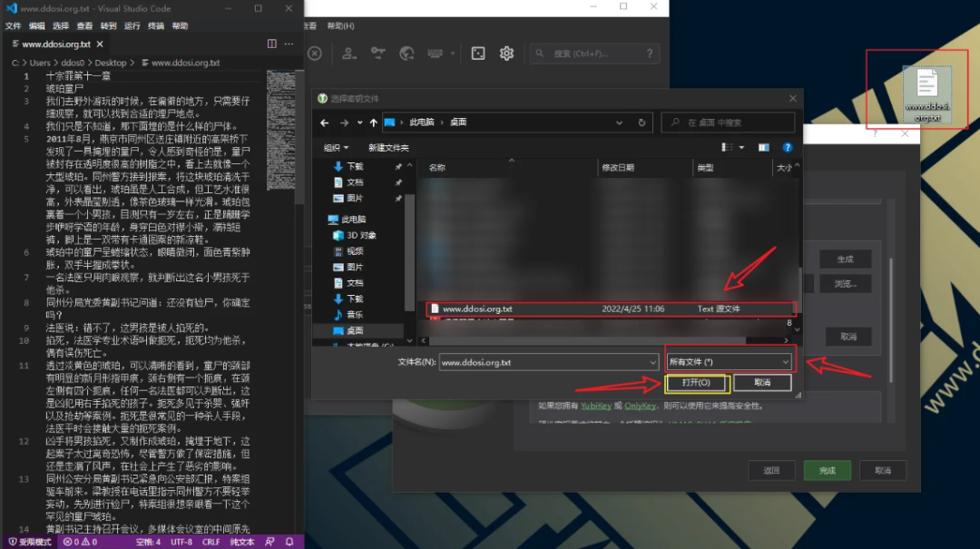The height and width of the screenshot is (549, 980).
Task: Click the 在桌面中搜索 search box
Action: (728, 123)
